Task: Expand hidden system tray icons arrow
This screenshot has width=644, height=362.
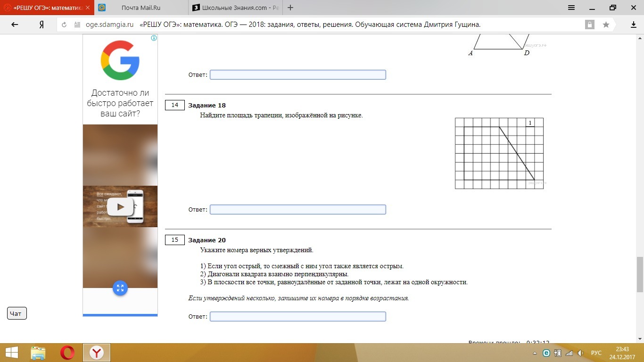Action: pyautogui.click(x=535, y=353)
